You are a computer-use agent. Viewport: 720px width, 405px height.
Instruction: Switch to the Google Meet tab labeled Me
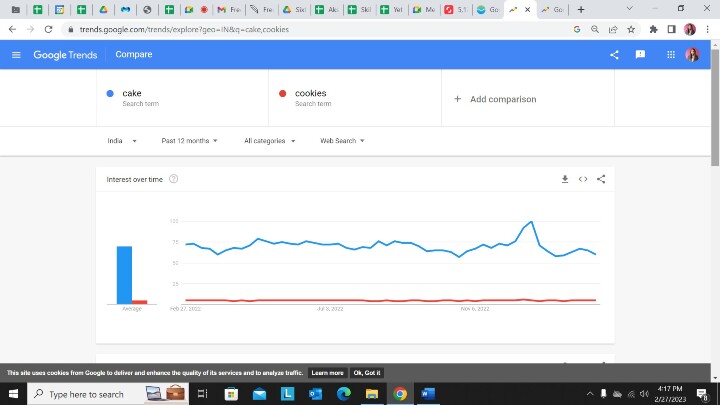pyautogui.click(x=424, y=10)
